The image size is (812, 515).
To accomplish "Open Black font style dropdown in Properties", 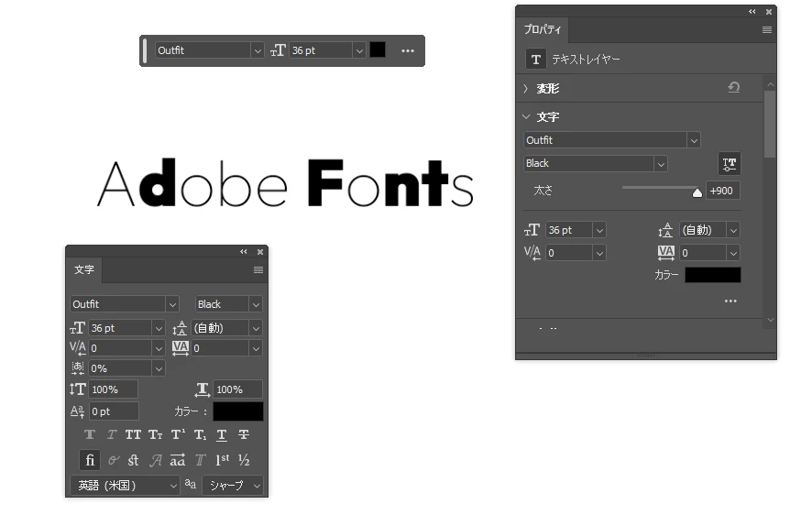I will [x=661, y=164].
